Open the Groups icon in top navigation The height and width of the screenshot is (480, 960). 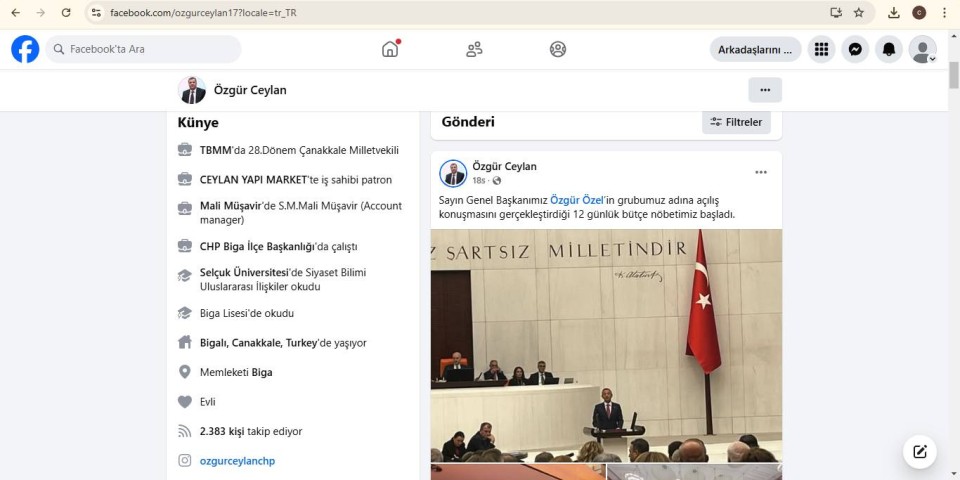coord(558,49)
